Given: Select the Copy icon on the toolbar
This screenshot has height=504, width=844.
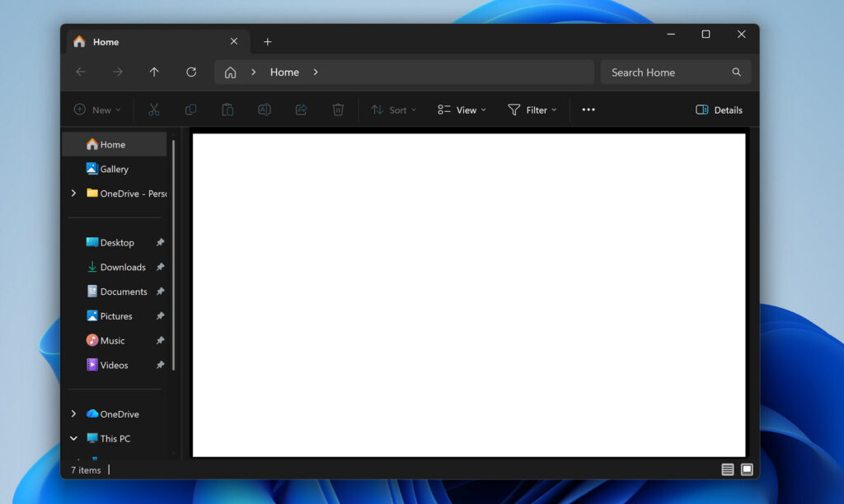Looking at the screenshot, I should [190, 109].
